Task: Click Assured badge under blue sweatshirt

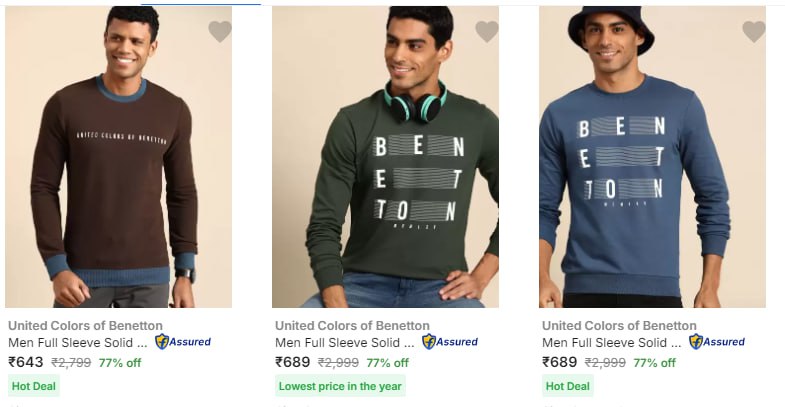Action: click(716, 342)
